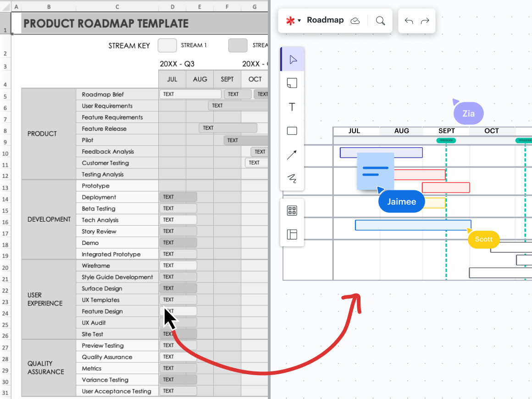Click the search magnifier icon

pos(380,21)
